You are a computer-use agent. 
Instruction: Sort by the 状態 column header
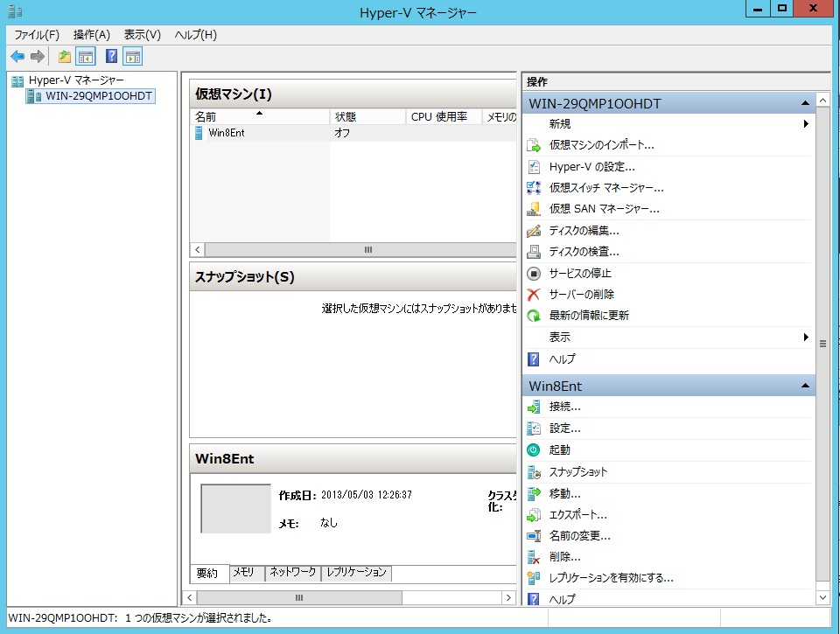pyautogui.click(x=367, y=116)
